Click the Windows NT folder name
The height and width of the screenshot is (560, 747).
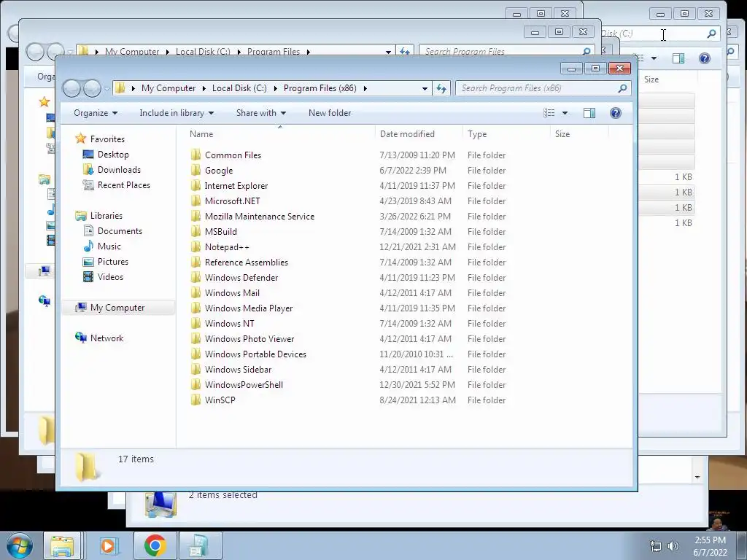(x=230, y=323)
